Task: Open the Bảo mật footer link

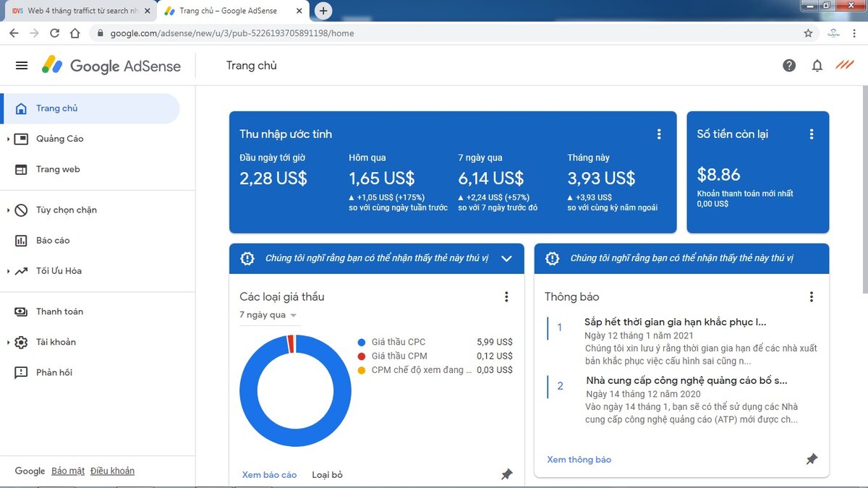Action: click(68, 471)
